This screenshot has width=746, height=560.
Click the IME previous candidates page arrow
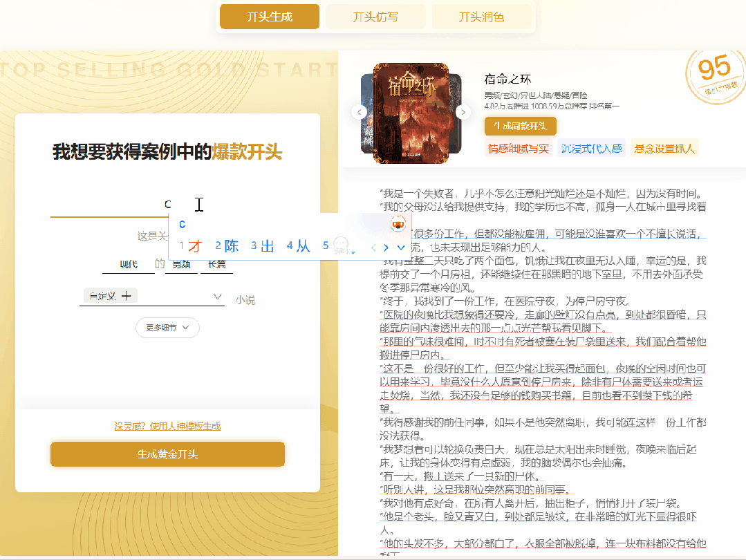pyautogui.click(x=373, y=248)
